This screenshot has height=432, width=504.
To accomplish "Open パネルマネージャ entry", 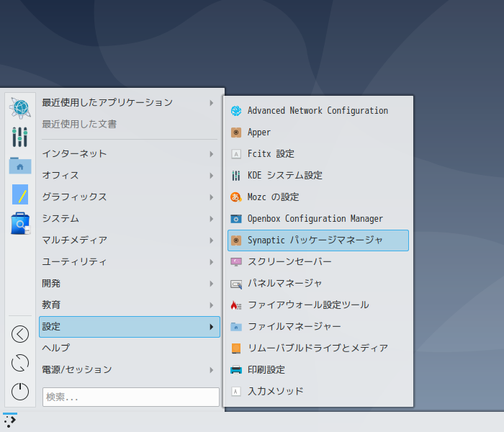I will (x=318, y=284).
